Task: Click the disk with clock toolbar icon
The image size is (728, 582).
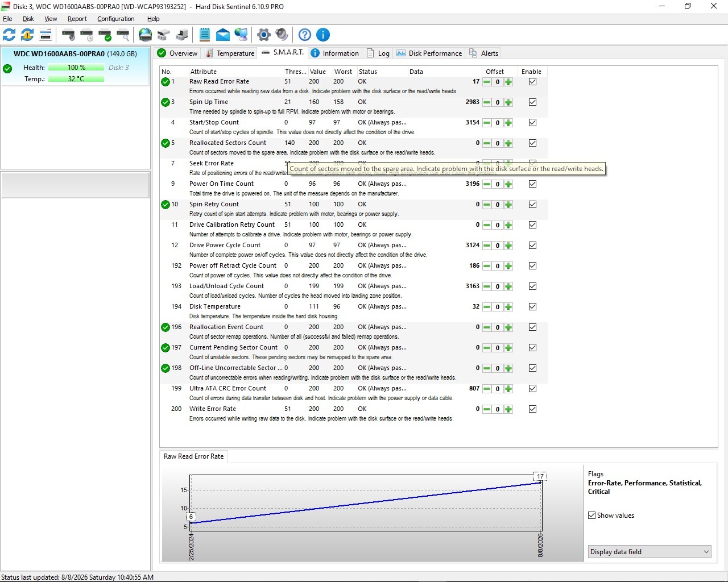Action: click(x=86, y=35)
